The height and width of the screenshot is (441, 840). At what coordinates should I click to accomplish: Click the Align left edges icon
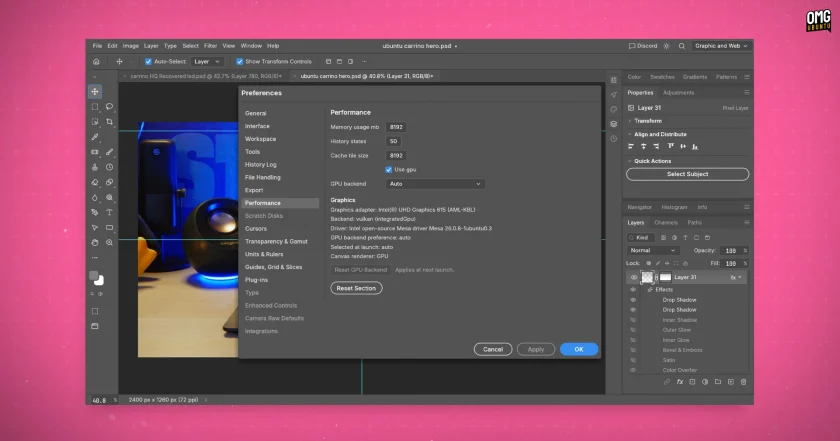631,146
